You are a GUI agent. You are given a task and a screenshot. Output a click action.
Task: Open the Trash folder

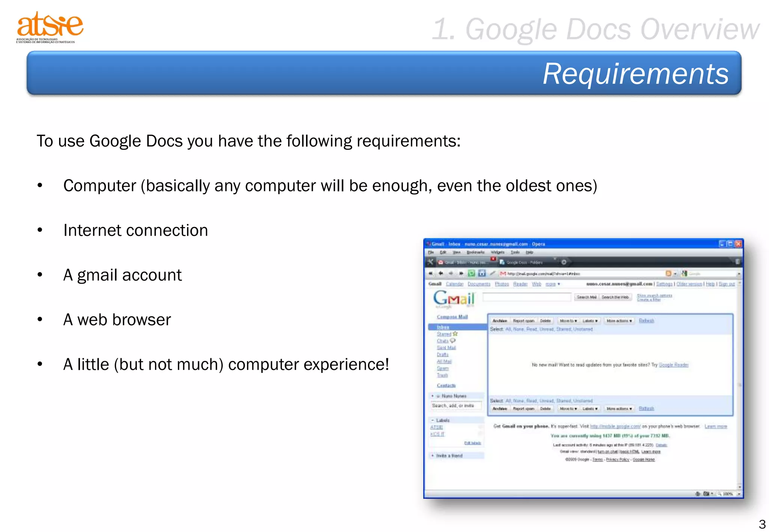[442, 375]
